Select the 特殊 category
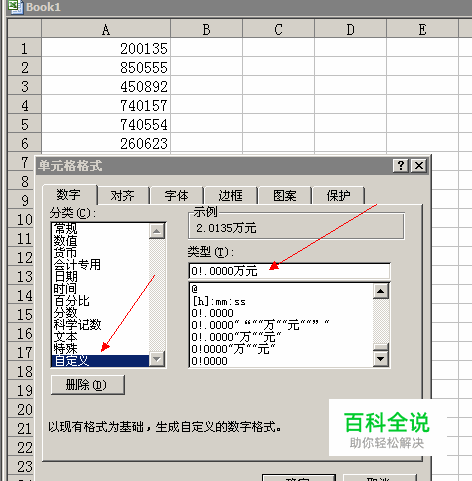The image size is (472, 481). coord(100,349)
